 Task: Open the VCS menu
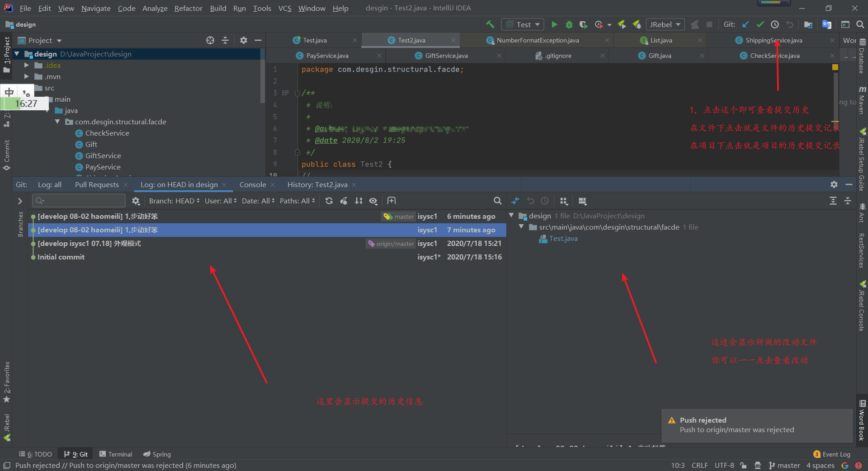pyautogui.click(x=284, y=8)
